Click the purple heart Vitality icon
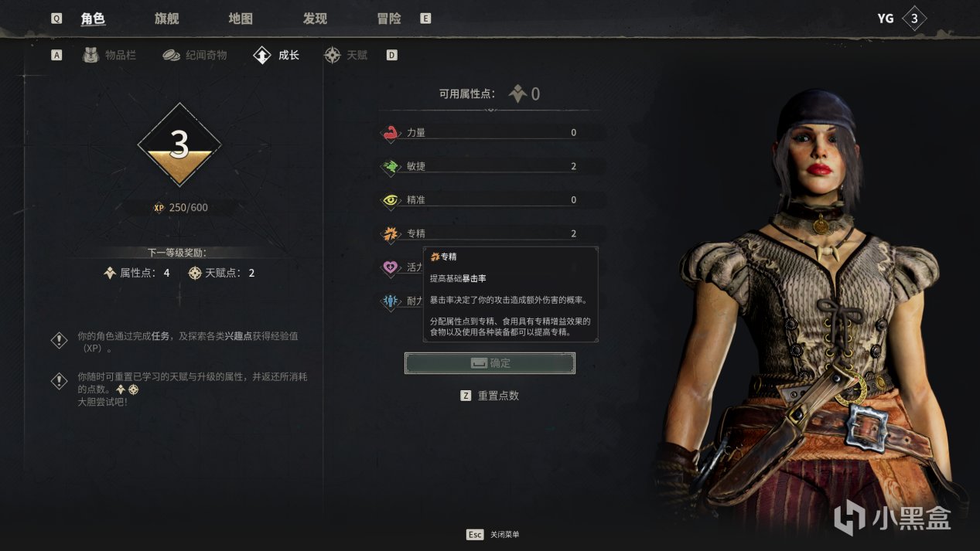This screenshot has height=551, width=980. coord(391,267)
